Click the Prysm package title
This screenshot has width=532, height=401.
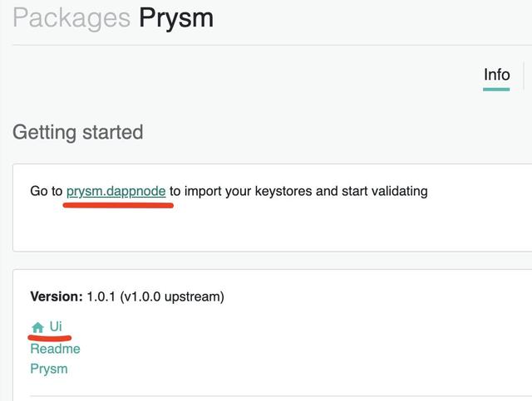[x=176, y=18]
